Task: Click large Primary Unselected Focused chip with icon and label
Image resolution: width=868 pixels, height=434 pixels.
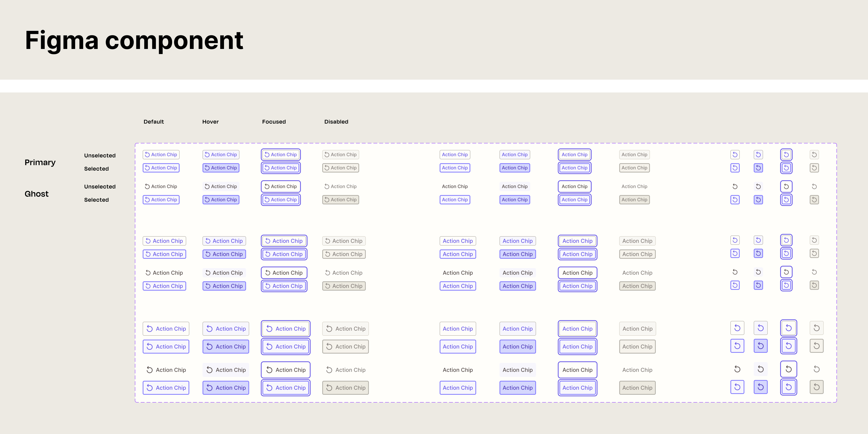Action: click(x=286, y=329)
